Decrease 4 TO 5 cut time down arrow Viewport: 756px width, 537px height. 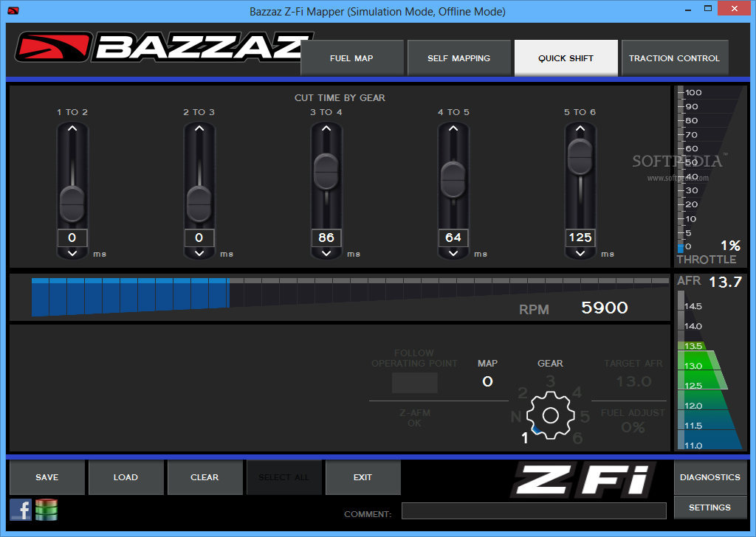(453, 253)
